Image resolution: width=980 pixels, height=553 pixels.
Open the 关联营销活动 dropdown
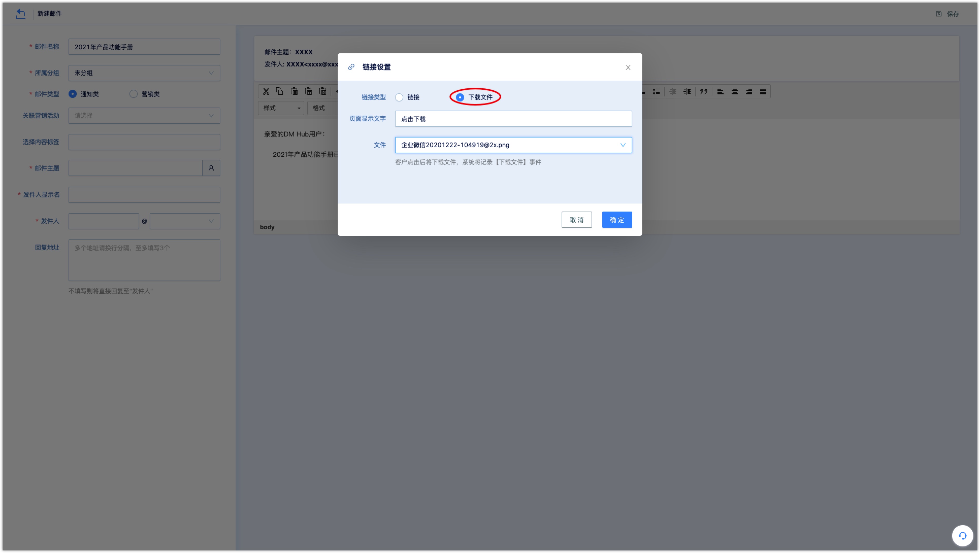tap(144, 115)
